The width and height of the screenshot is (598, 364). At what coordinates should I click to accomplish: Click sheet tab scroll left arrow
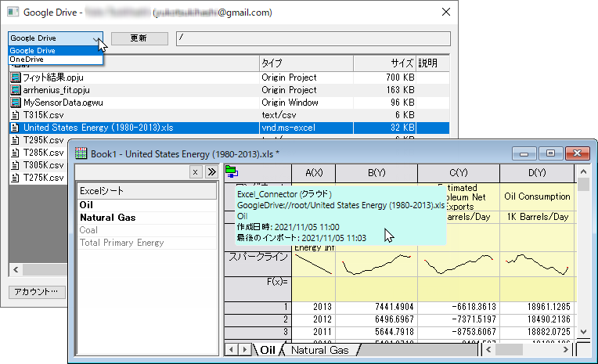tap(231, 349)
